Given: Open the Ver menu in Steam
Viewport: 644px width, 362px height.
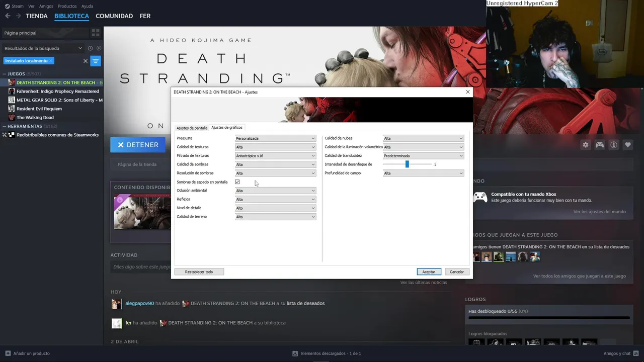Looking at the screenshot, I should [32, 6].
